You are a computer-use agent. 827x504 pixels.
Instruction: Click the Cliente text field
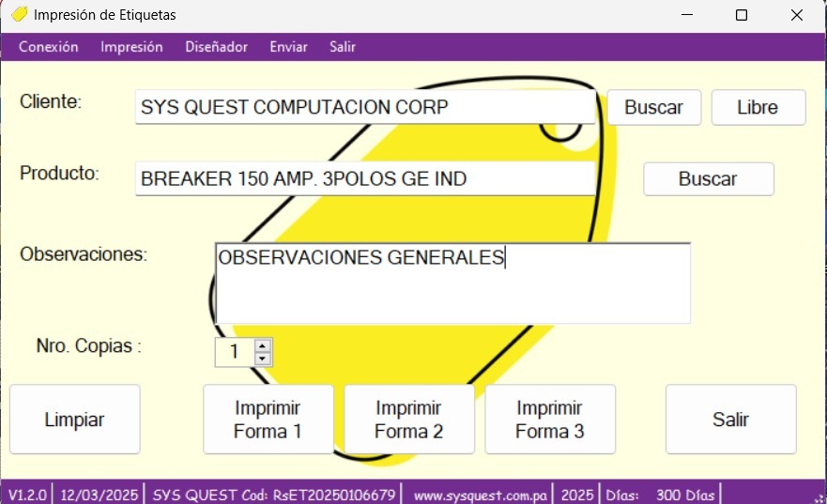coord(364,107)
